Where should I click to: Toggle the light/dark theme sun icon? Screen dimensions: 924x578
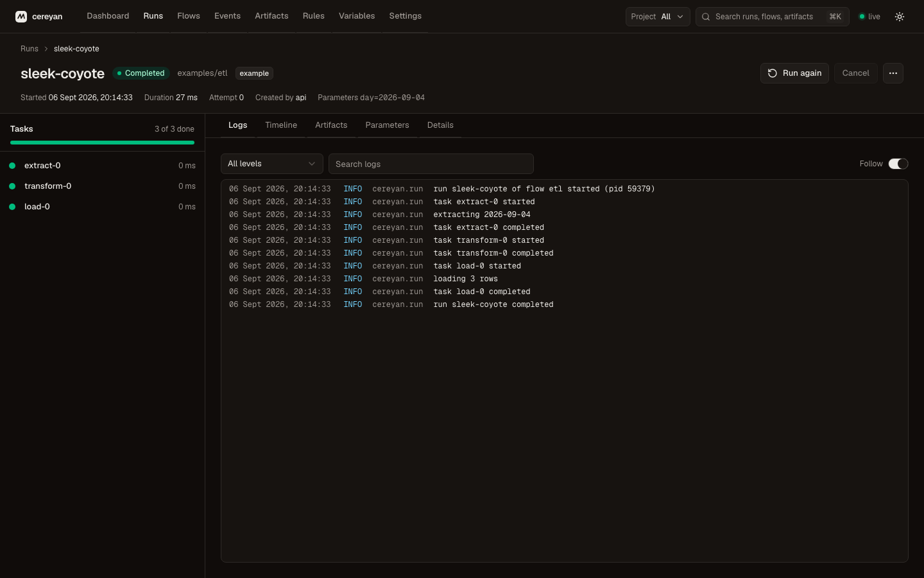[x=900, y=17]
